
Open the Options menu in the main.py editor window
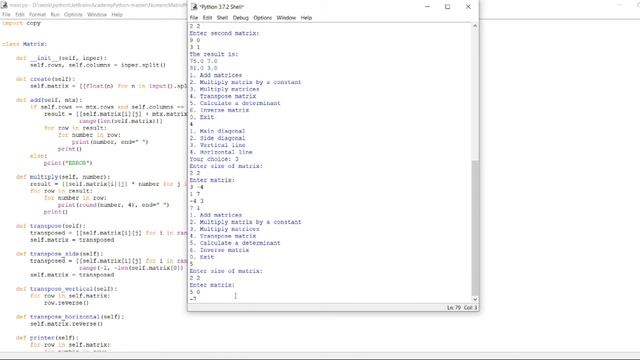click(73, 14)
